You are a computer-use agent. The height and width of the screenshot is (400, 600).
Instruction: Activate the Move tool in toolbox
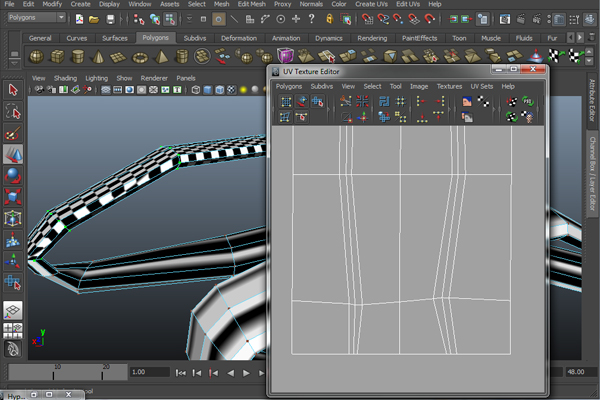[x=13, y=154]
